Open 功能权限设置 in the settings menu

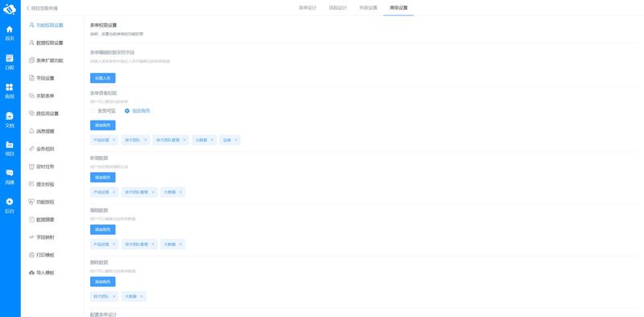click(47, 25)
